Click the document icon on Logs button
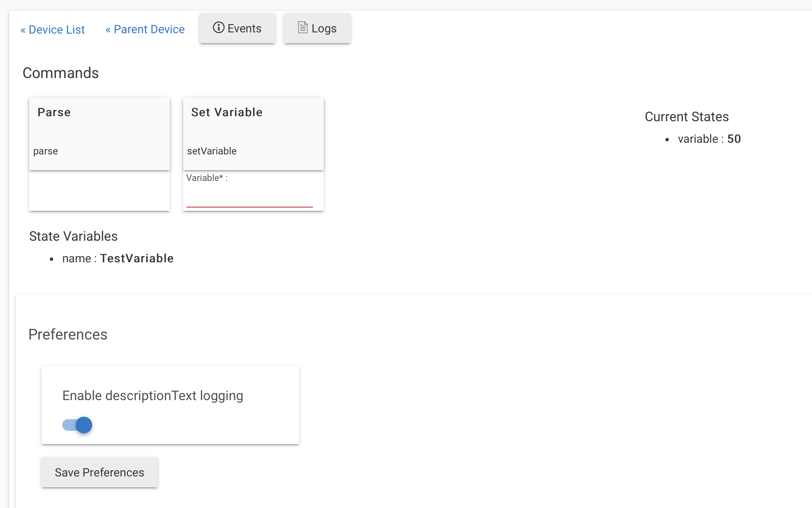The height and width of the screenshot is (508, 812). click(303, 28)
